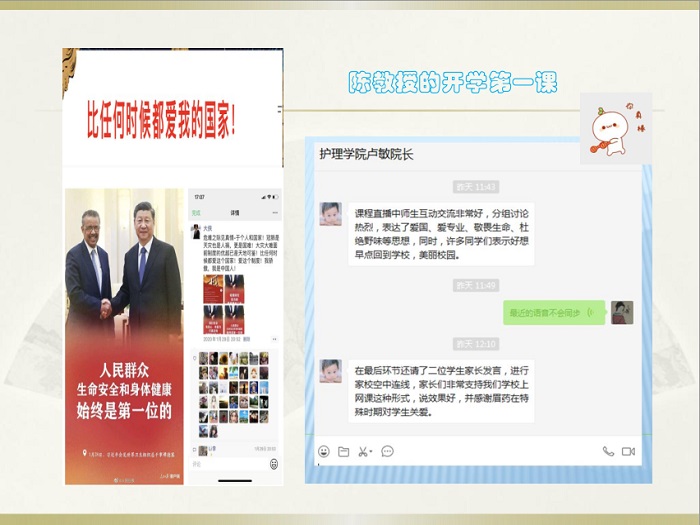Open chat history speech bubble icon
700x525 pixels.
(x=388, y=451)
